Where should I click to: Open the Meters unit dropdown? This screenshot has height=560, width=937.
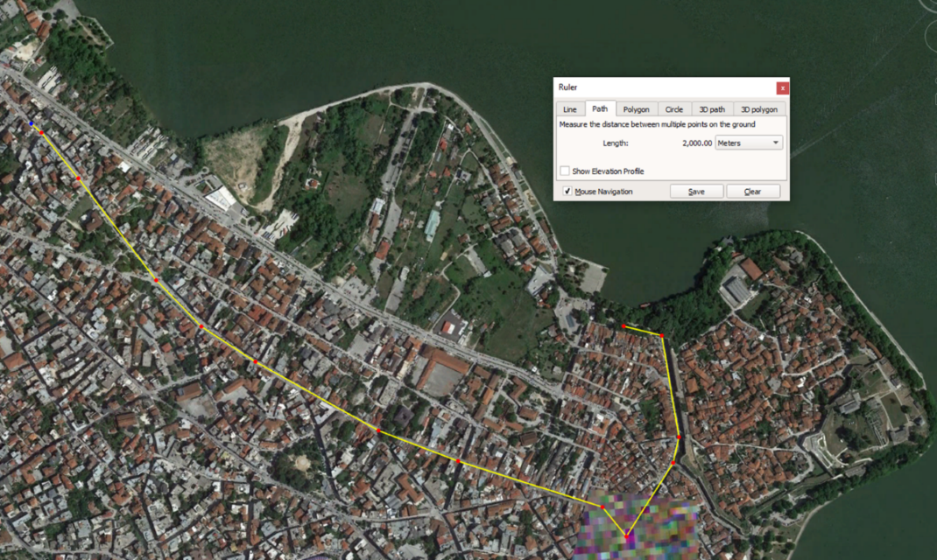[749, 143]
